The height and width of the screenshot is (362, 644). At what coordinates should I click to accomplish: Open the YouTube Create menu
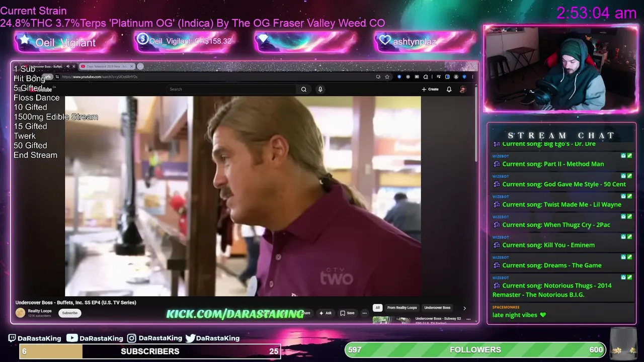430,89
